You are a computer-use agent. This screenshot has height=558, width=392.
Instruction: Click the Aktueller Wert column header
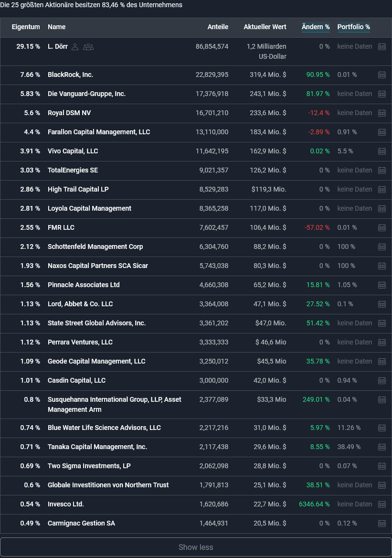pos(265,27)
